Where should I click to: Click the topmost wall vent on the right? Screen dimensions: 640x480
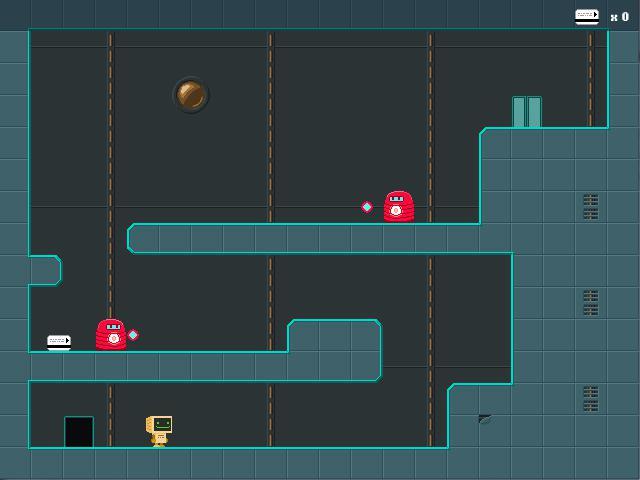[590, 207]
